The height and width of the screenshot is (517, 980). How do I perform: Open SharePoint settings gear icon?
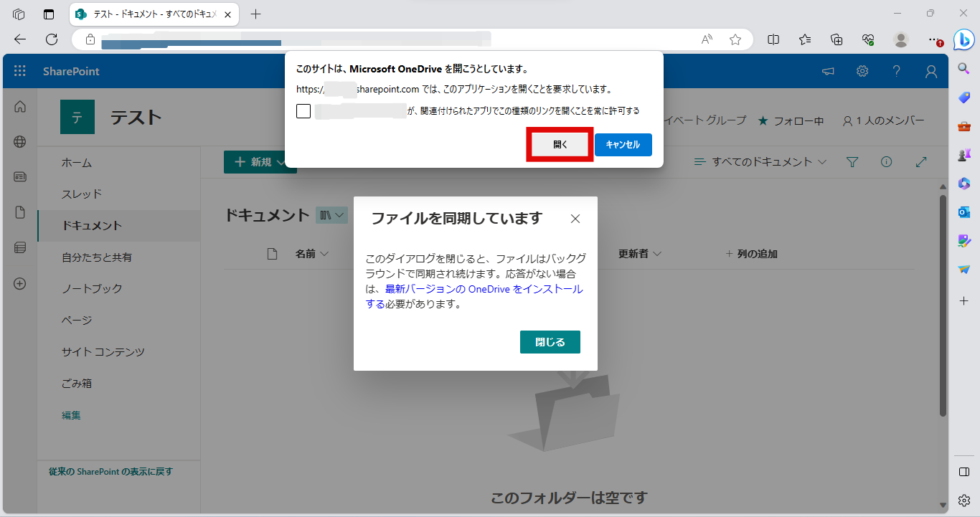[862, 71]
